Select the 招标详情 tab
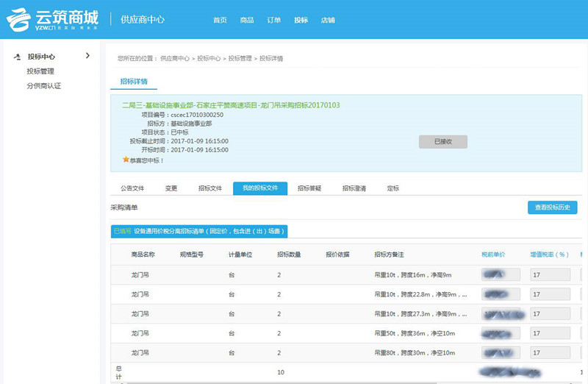588x384 pixels. [134, 82]
